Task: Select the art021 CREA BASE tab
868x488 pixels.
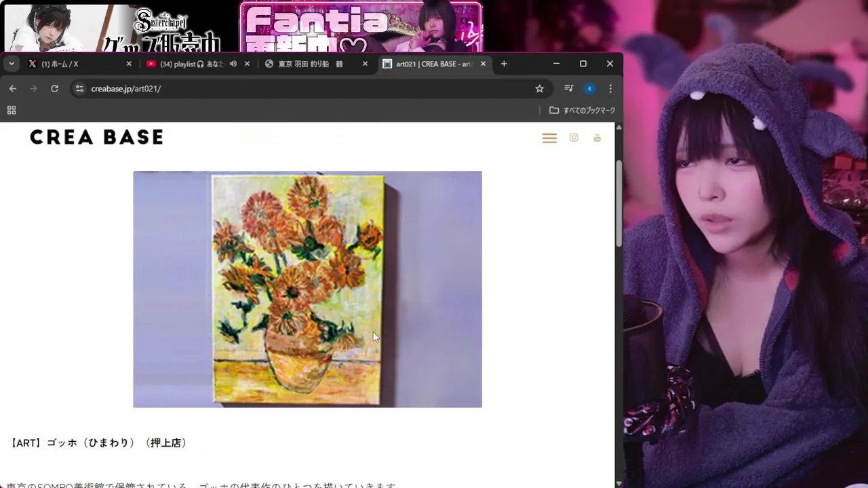Action: pyautogui.click(x=435, y=64)
